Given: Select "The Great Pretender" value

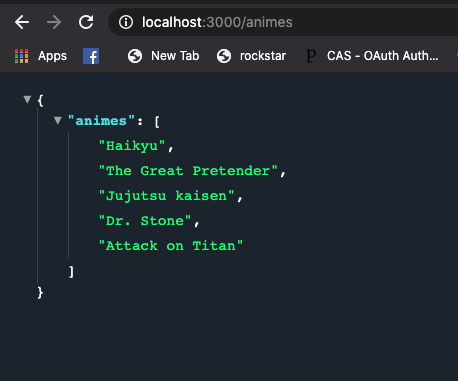Looking at the screenshot, I should [188, 171].
